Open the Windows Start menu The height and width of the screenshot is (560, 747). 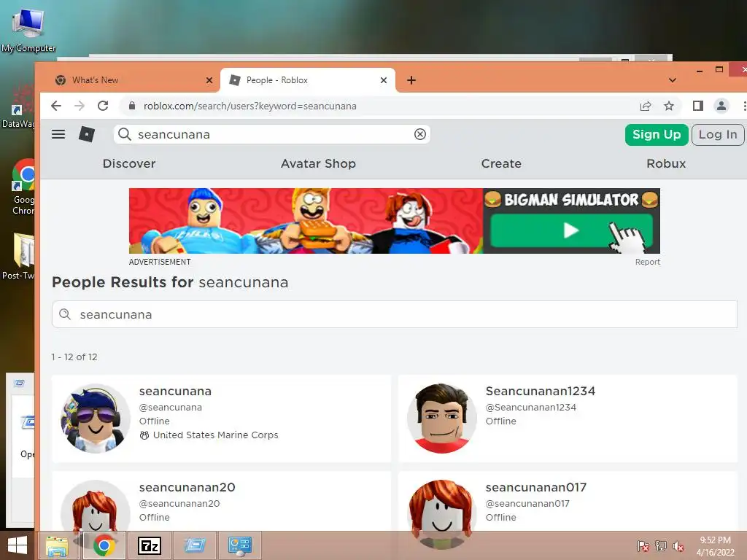[18, 545]
